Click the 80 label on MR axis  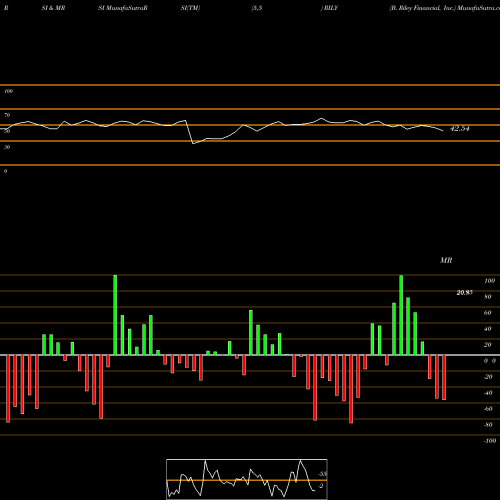point(488,297)
